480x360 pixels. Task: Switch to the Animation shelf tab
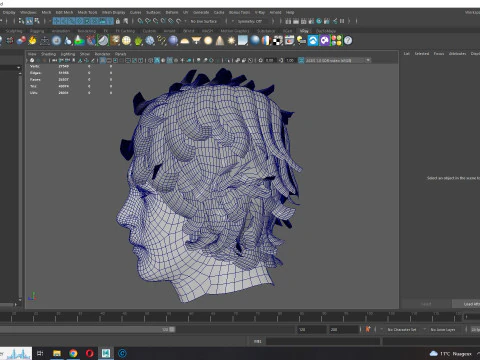pos(61,31)
